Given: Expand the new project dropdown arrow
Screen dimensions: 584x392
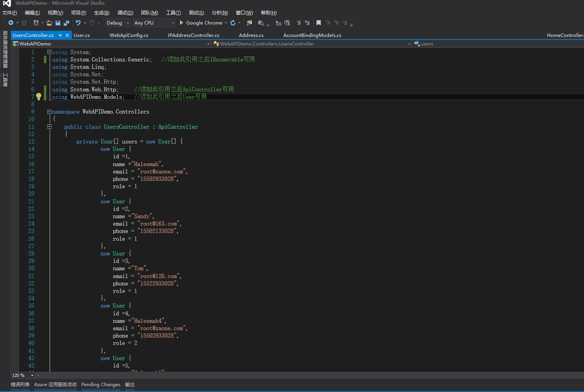Looking at the screenshot, I should point(43,23).
